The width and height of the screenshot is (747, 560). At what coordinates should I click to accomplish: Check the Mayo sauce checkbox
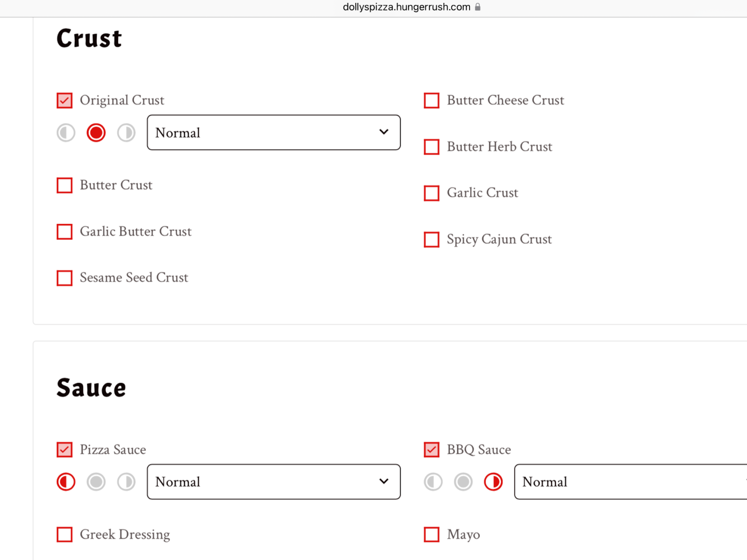(431, 534)
